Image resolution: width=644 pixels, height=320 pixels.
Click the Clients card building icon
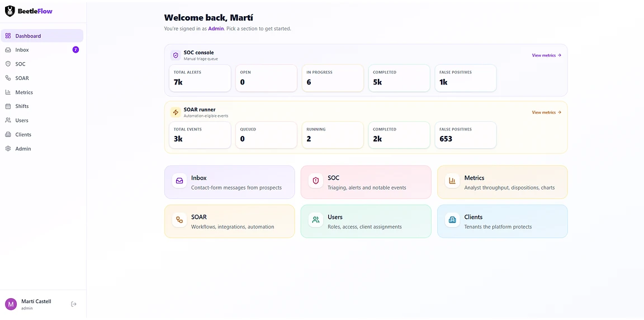[452, 220]
